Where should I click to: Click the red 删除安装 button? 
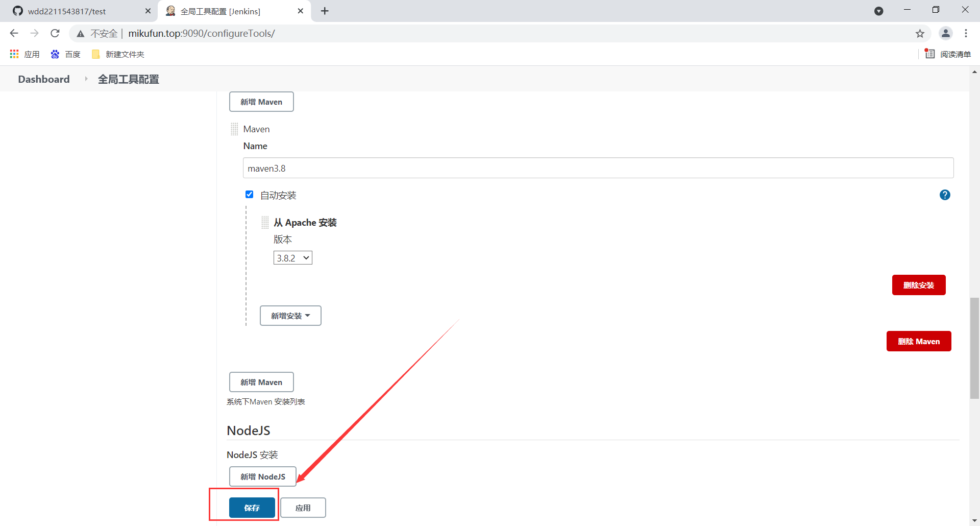click(919, 285)
